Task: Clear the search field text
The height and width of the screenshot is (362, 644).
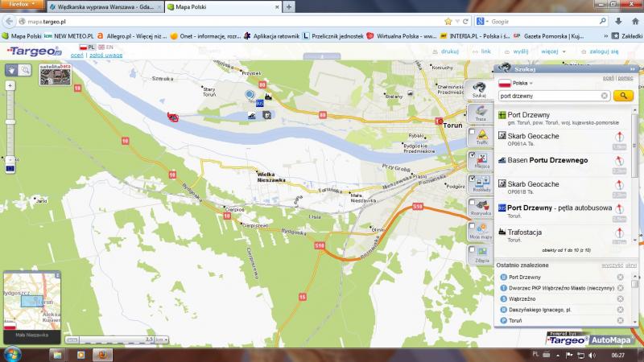Action: point(605,96)
